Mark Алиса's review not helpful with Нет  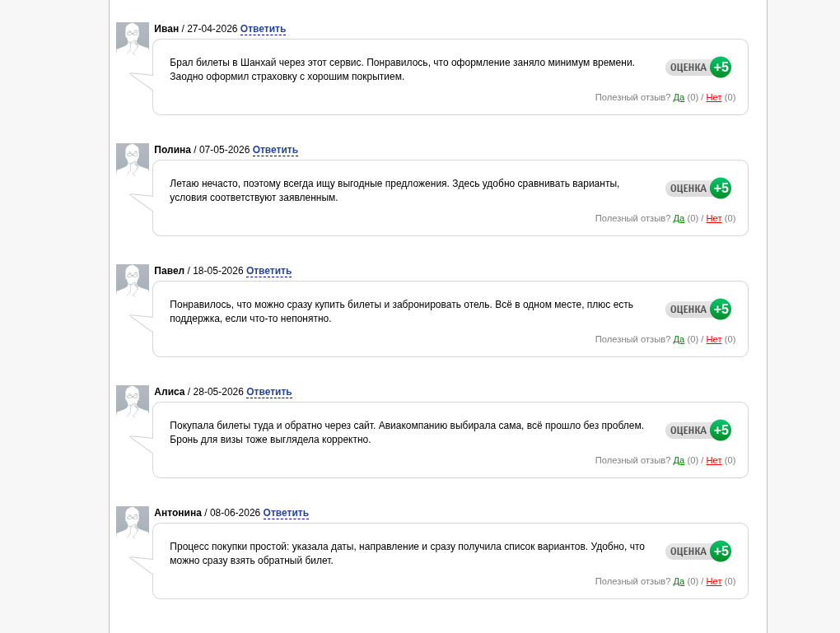pos(713,461)
